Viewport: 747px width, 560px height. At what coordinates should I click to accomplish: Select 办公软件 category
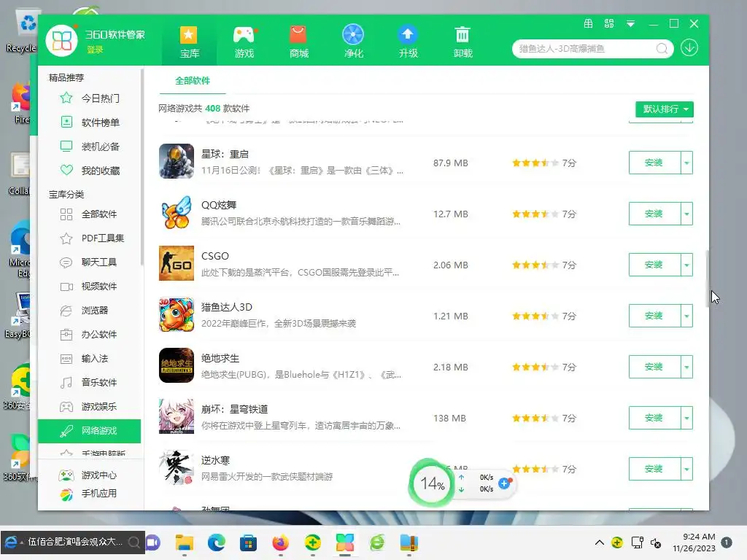click(90, 334)
